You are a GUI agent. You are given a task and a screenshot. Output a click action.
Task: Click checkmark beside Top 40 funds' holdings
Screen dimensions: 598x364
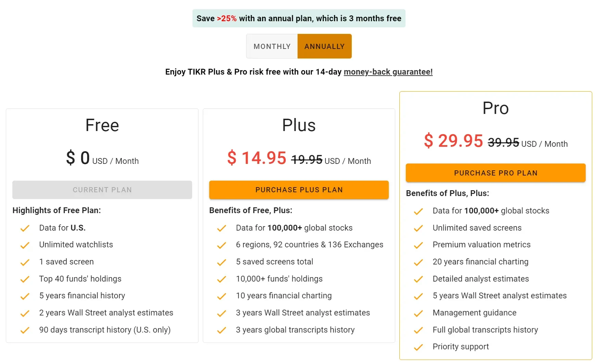point(25,279)
